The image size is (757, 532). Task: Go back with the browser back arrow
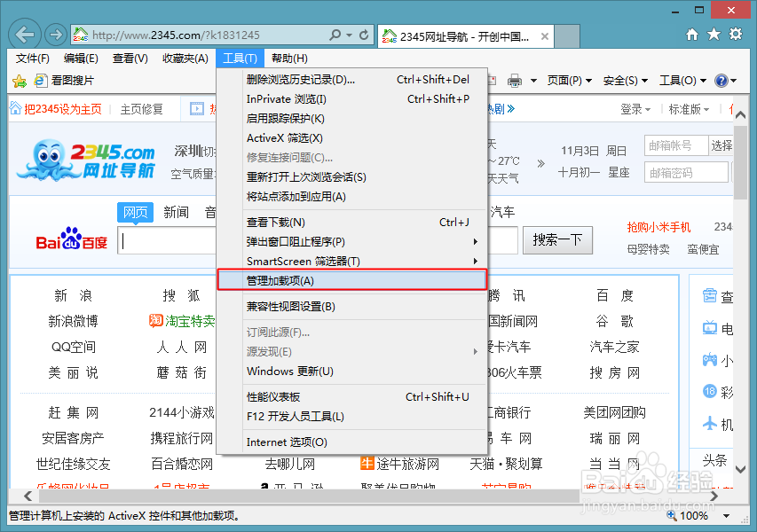[x=25, y=35]
